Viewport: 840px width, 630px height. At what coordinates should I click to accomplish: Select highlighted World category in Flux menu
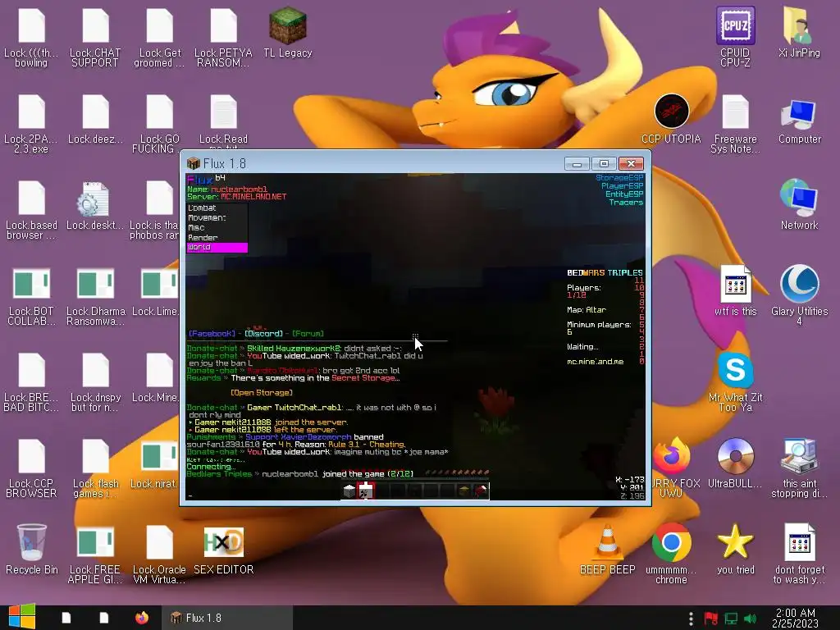(x=217, y=248)
